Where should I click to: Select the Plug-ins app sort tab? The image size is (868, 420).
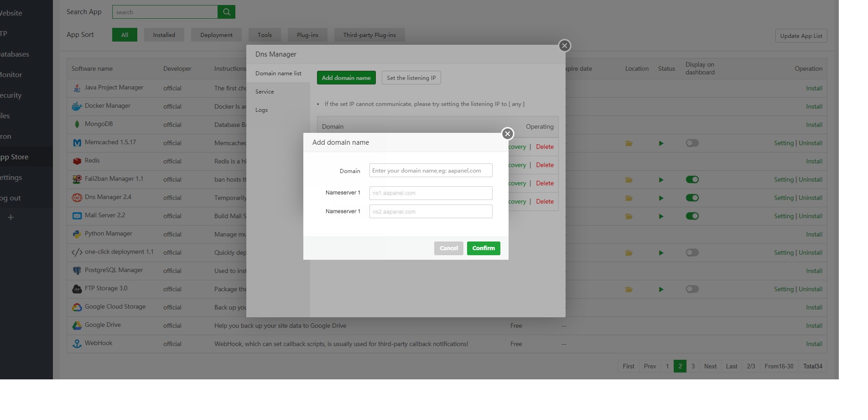(307, 35)
